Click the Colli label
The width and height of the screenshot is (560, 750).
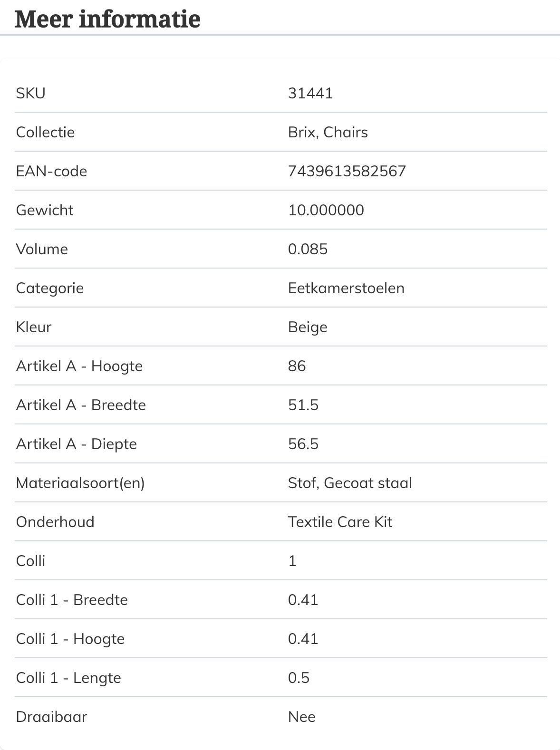31,561
